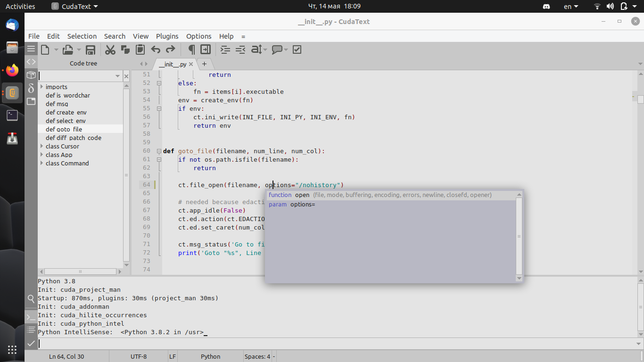Toggle word wrap toolbar icon

click(206, 49)
